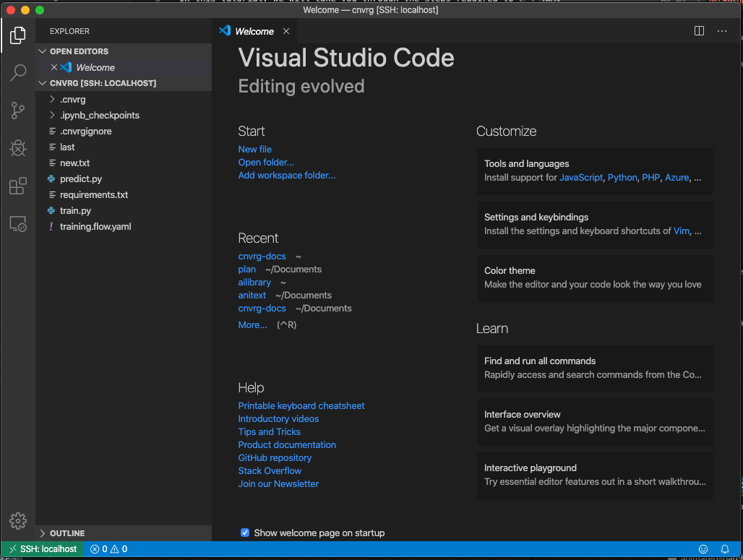Viewport: 743px width, 560px height.
Task: Open Interactive playground card
Action: coord(595,475)
